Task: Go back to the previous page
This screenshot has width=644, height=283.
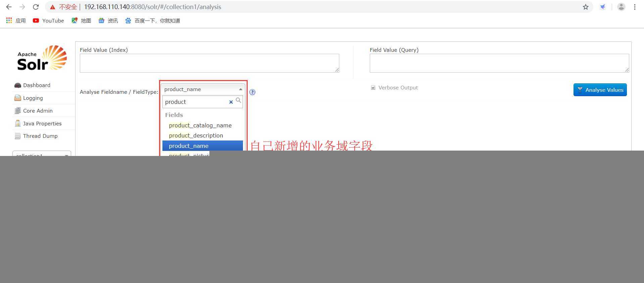Action: (x=9, y=7)
